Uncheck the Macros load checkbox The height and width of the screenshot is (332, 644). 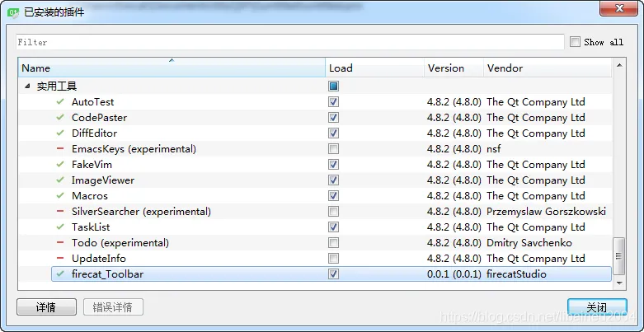pyautogui.click(x=333, y=196)
